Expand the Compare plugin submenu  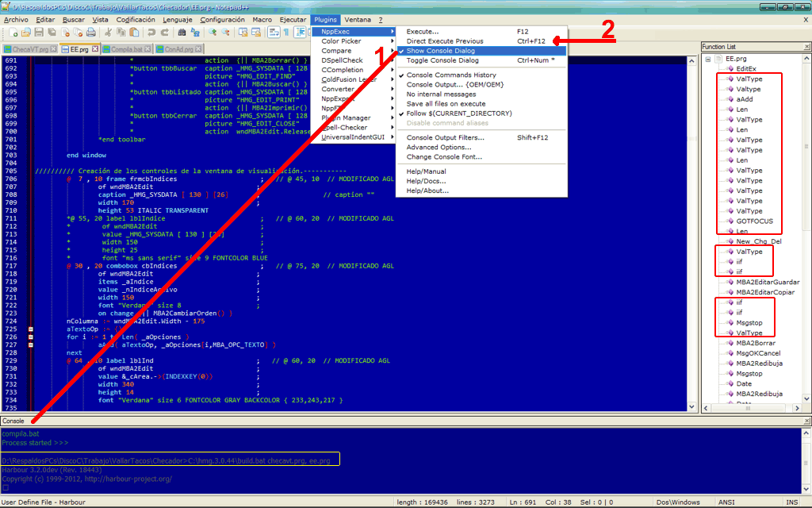[x=353, y=51]
